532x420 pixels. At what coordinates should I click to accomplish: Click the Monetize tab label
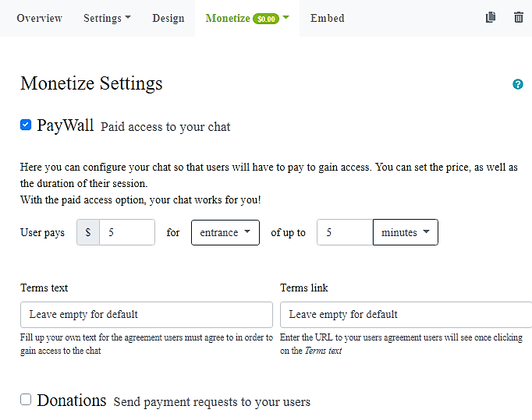pos(227,18)
